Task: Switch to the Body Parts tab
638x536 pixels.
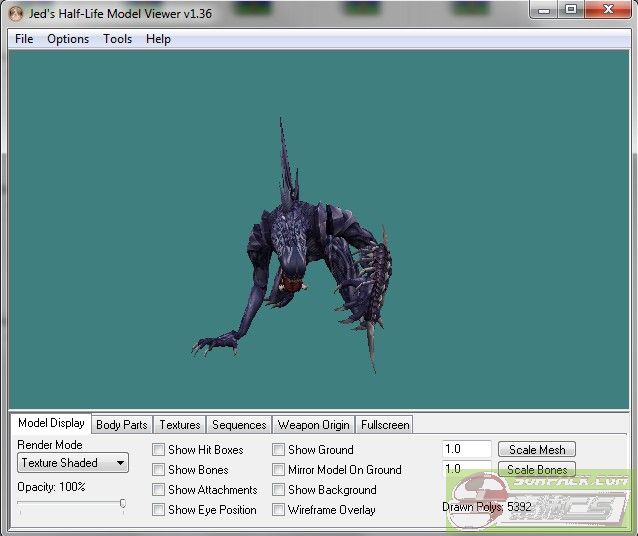Action: tap(121, 425)
